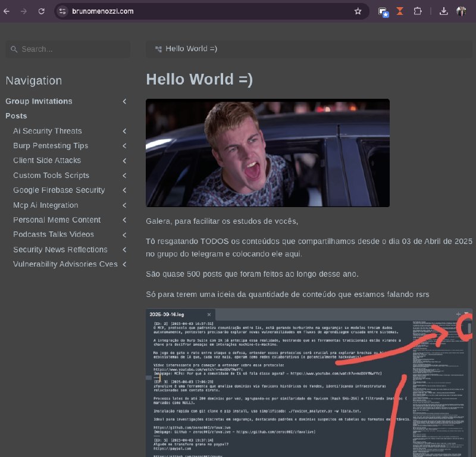
Task: Click the forward navigation arrow
Action: pyautogui.click(x=24, y=11)
